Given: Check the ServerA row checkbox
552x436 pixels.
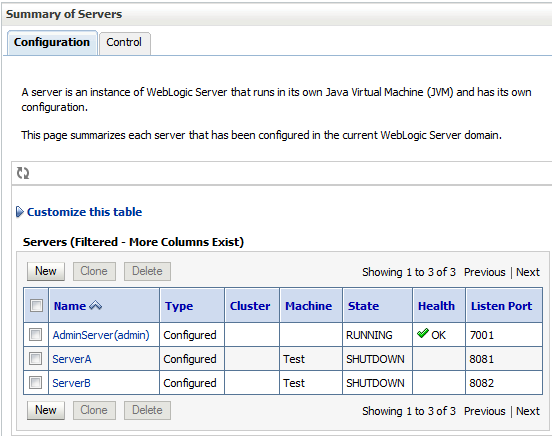Looking at the screenshot, I should (x=35, y=359).
